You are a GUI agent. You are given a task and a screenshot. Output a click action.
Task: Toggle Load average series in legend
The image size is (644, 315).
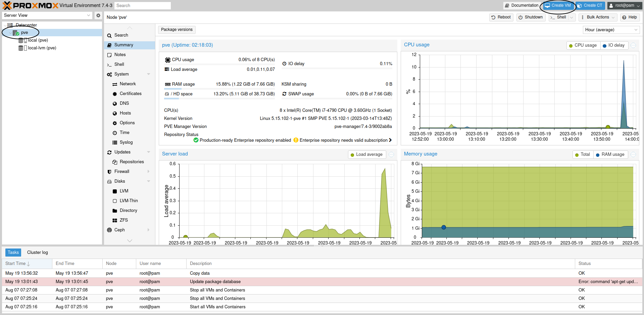coord(367,154)
